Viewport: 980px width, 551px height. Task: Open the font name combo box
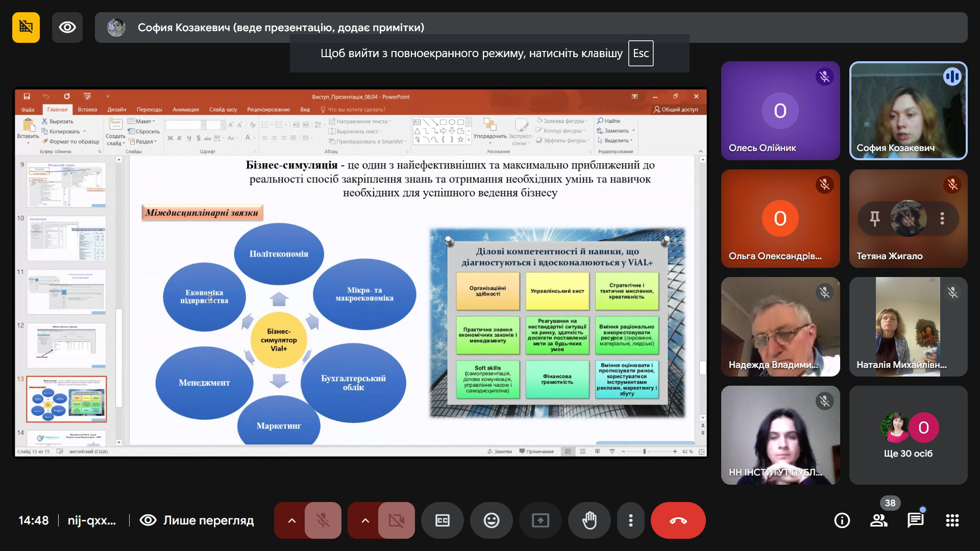click(x=185, y=125)
